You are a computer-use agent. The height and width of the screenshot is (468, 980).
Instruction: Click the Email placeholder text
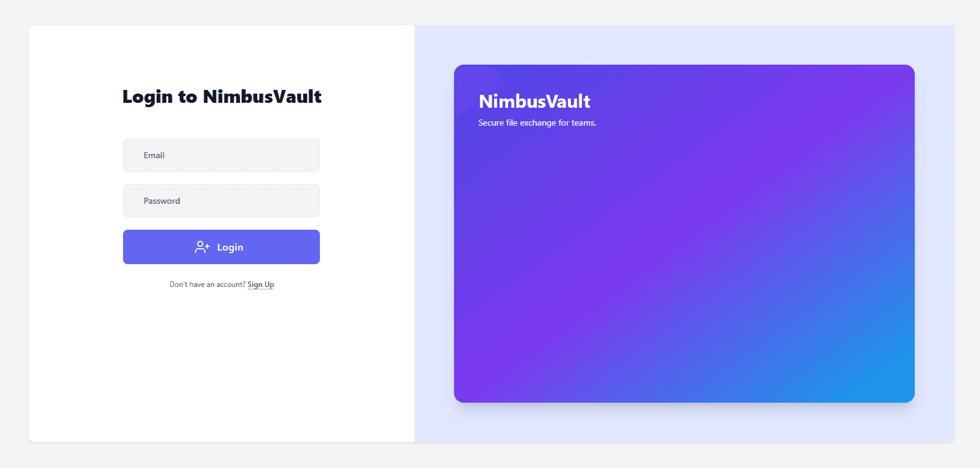(x=154, y=155)
